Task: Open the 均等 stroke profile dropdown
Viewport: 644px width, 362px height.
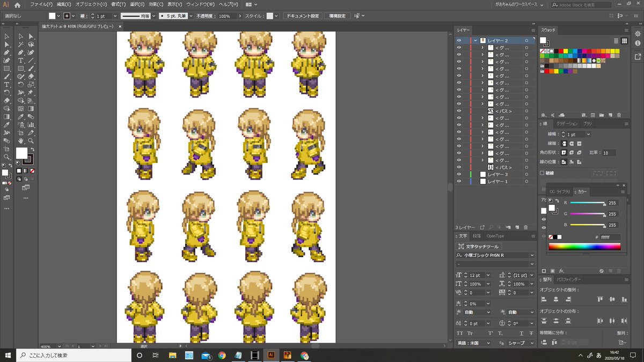Action: point(152,16)
